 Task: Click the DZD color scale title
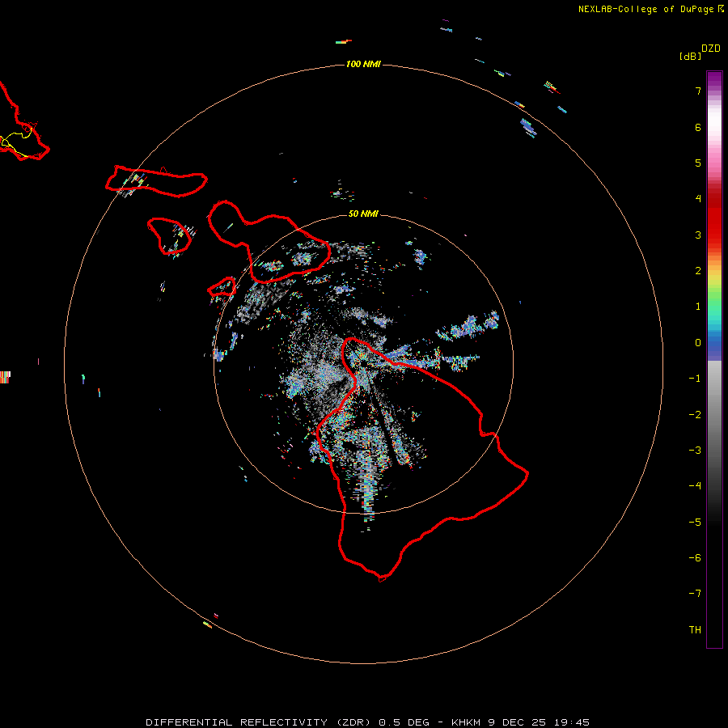point(711,49)
